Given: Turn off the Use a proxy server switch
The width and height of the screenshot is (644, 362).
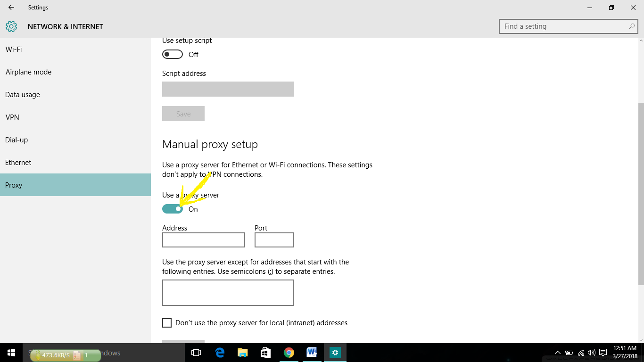Looking at the screenshot, I should [173, 209].
